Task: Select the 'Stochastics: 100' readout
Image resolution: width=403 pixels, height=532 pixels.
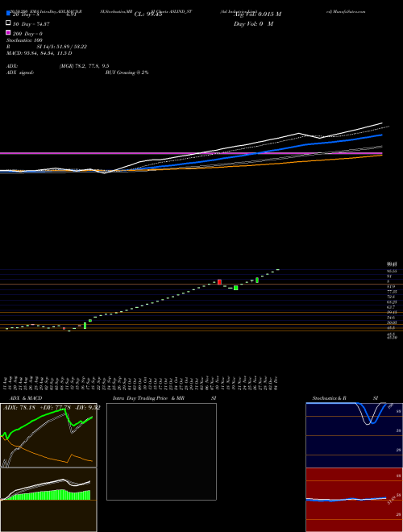Action: 24,40
